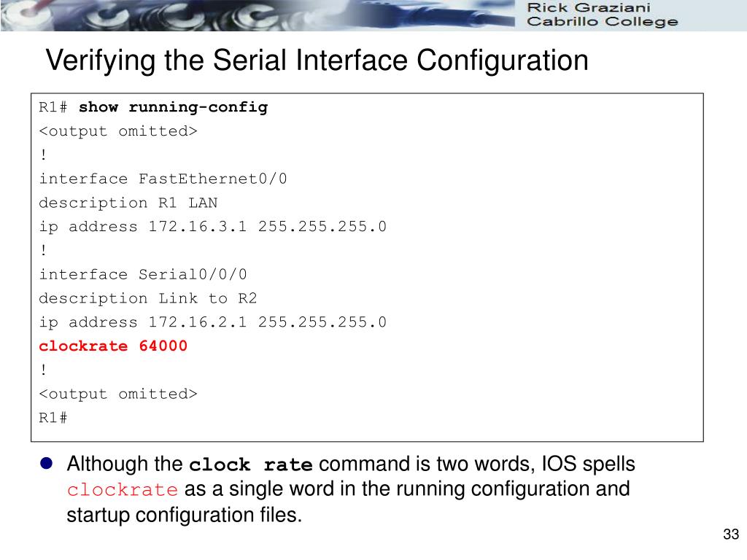Click the 'show running-config' command text
Viewport: 747px width, 560px height.
[174, 107]
